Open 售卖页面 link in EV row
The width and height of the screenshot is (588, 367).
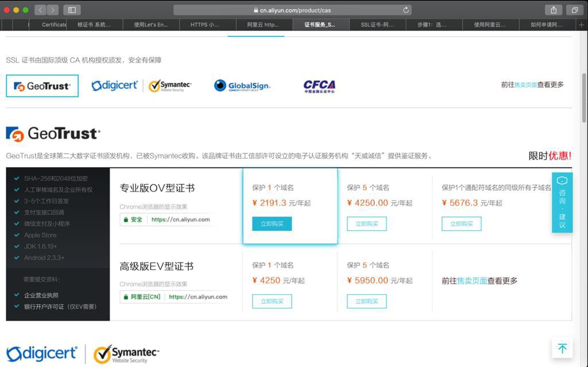pyautogui.click(x=472, y=281)
